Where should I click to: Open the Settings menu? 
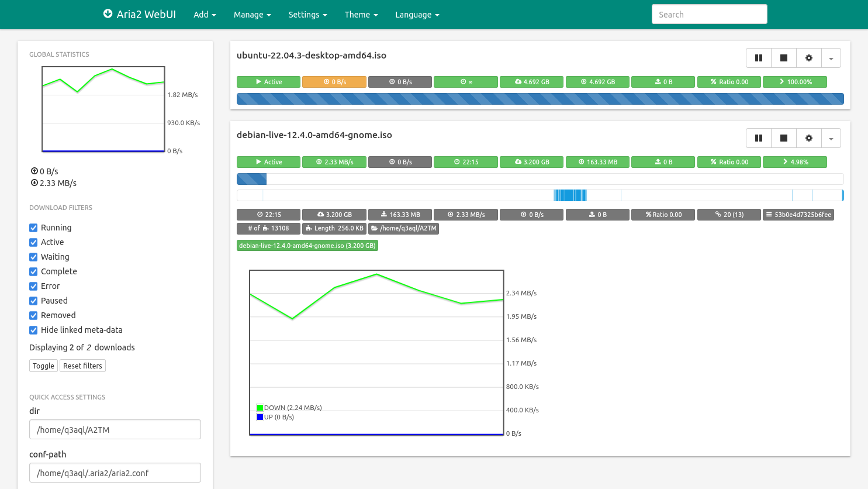coord(307,15)
